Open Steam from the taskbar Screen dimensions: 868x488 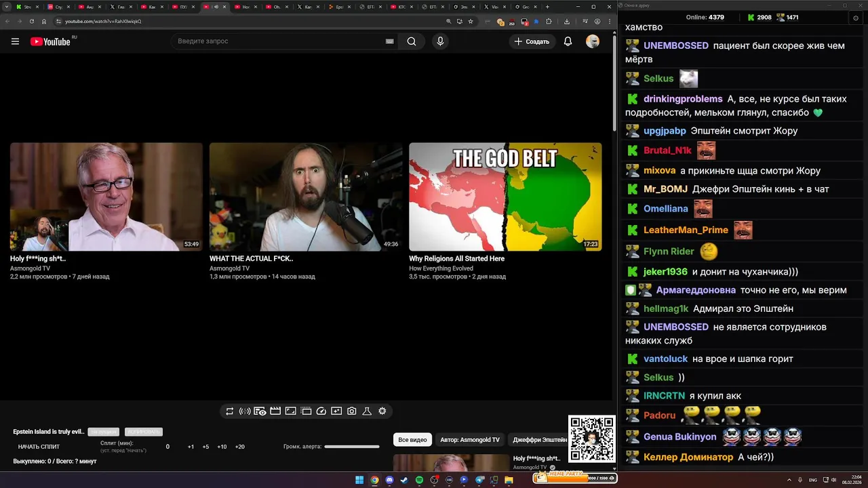pos(404,480)
